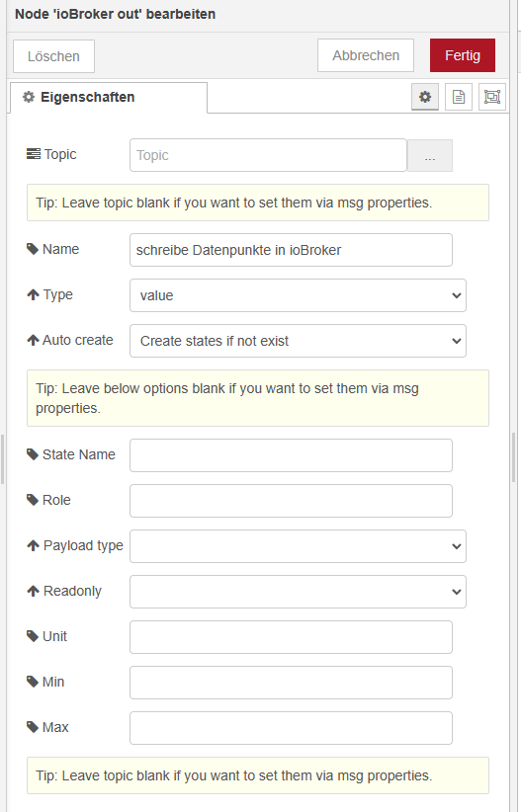Click the arrow icon beside Readonly
Screen dimensions: 521x812
[34, 591]
